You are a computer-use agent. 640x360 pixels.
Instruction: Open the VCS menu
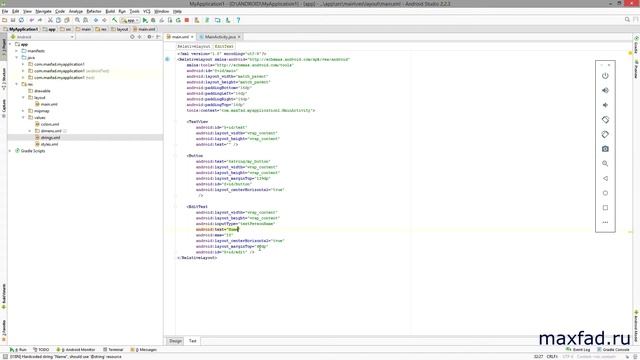147,11
